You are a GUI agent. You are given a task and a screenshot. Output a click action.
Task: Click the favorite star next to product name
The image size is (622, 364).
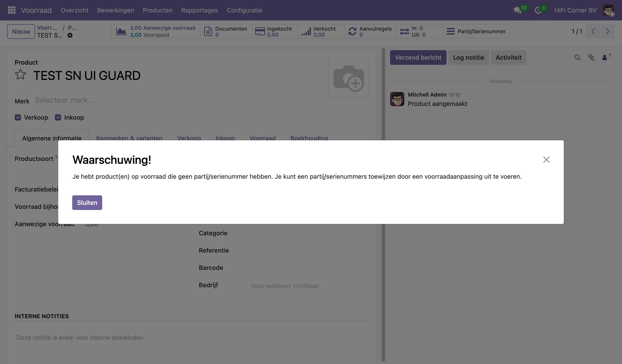[20, 75]
